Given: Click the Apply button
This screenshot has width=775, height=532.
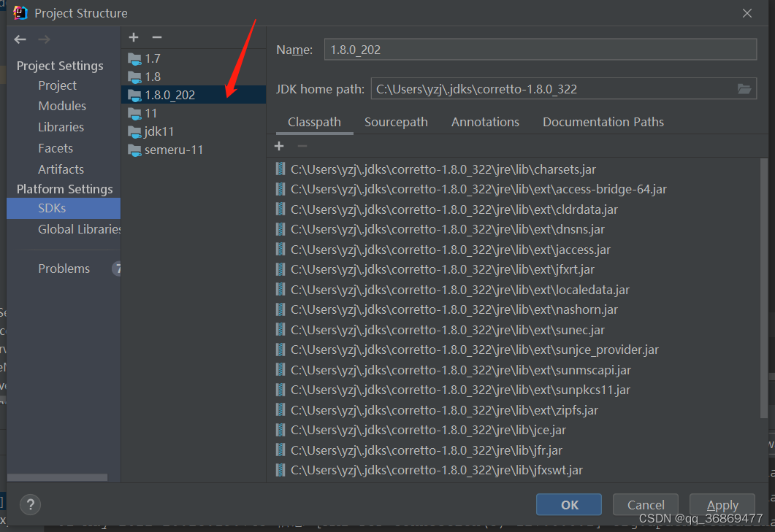Looking at the screenshot, I should click(x=722, y=505).
